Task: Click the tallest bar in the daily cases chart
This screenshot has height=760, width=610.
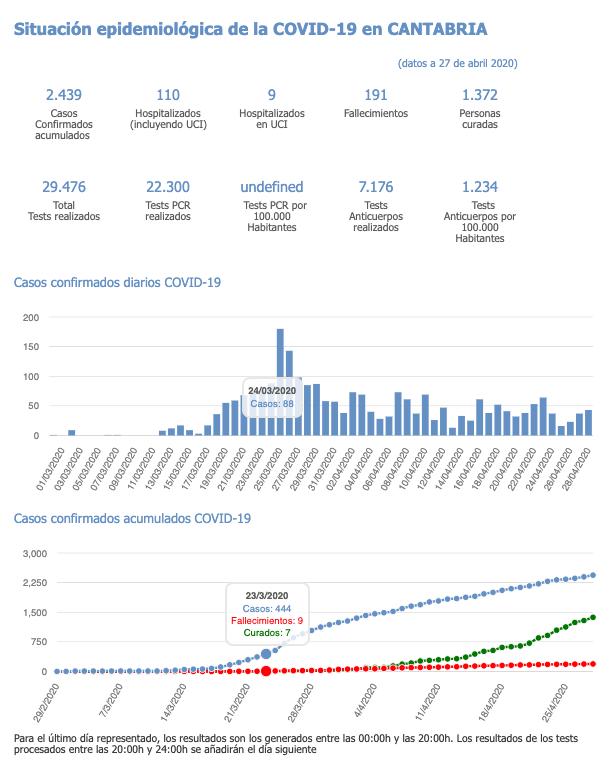Action: tap(280, 382)
